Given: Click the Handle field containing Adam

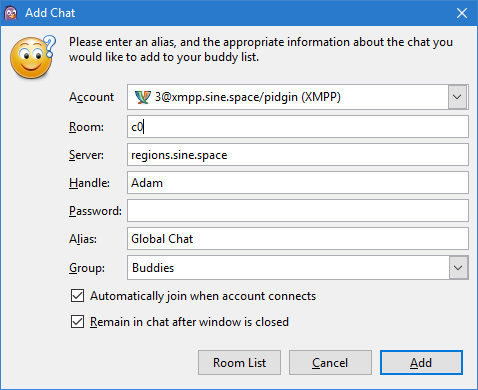Looking at the screenshot, I should coord(298,183).
